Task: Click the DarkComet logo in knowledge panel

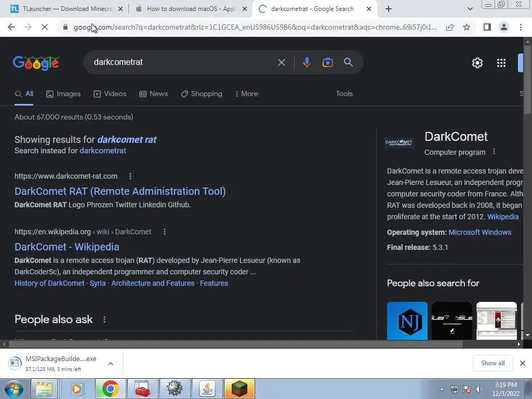Action: (400, 142)
